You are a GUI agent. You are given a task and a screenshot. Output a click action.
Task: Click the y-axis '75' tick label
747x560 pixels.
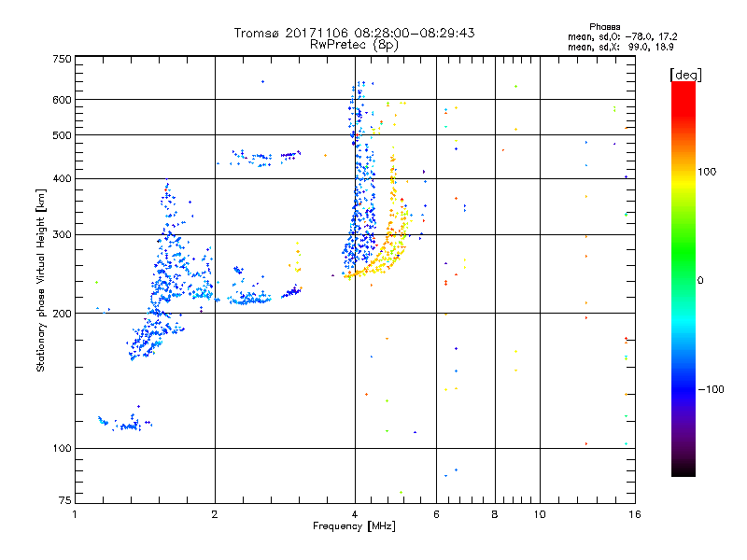click(x=65, y=500)
